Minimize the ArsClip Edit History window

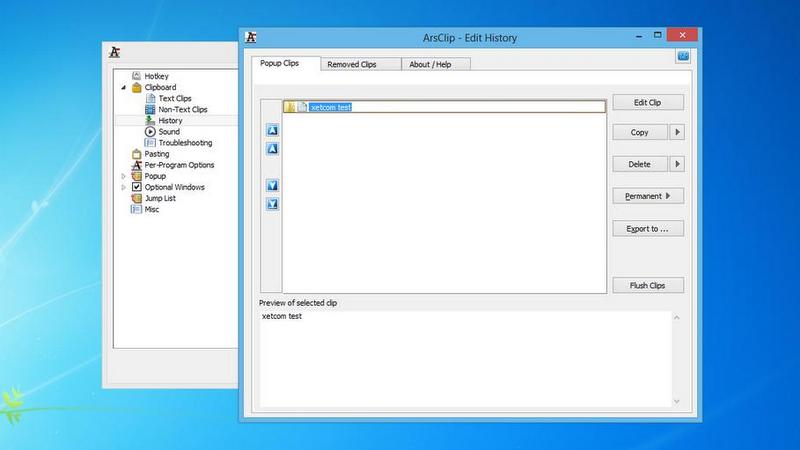point(639,35)
